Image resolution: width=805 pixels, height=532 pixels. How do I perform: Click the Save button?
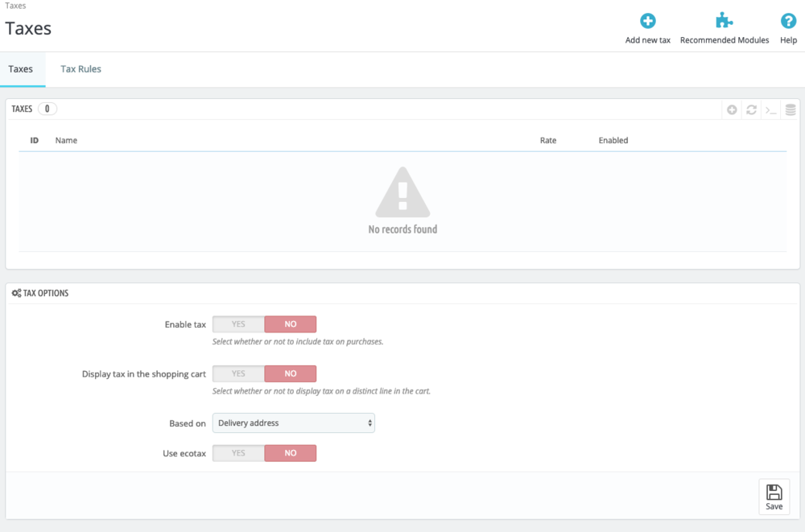[x=774, y=496]
